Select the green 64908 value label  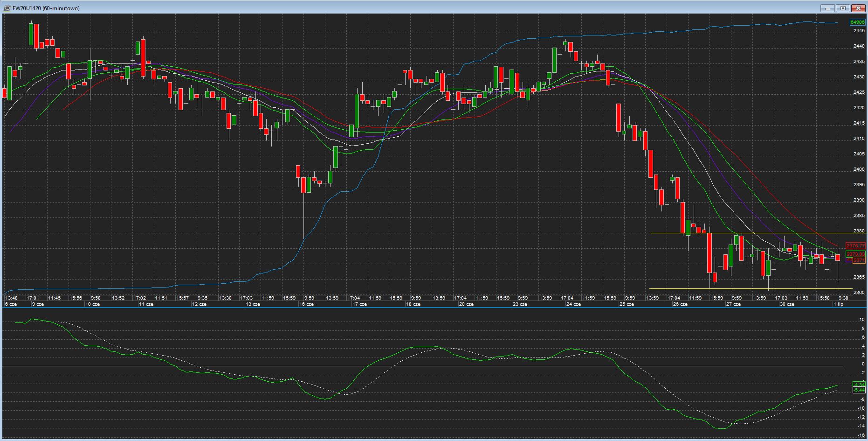click(857, 22)
